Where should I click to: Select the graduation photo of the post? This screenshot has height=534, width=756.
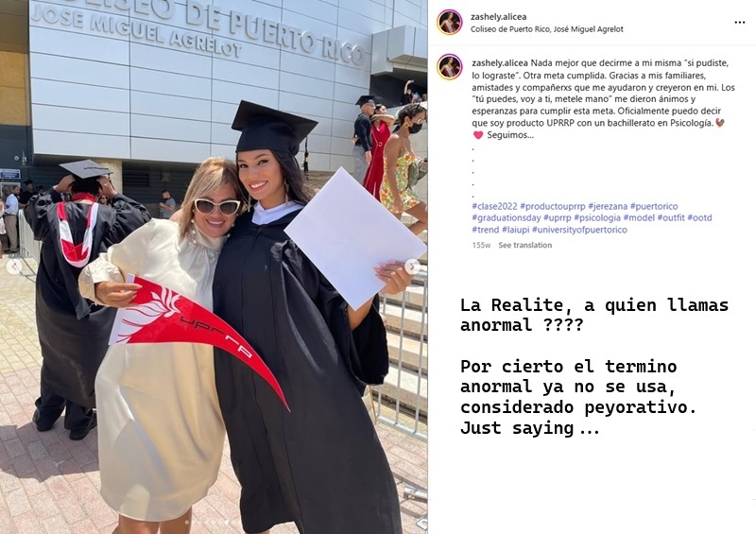pyautogui.click(x=214, y=267)
